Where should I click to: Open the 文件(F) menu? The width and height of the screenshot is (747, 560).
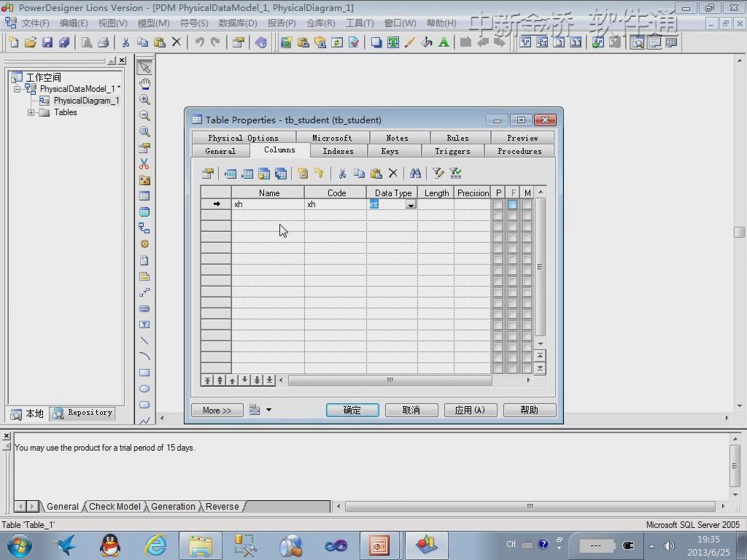35,23
